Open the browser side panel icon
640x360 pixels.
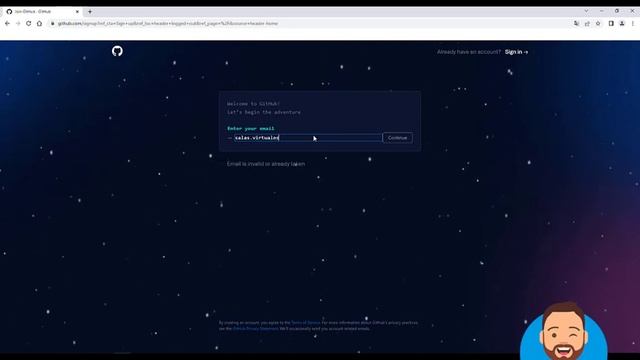click(611, 24)
